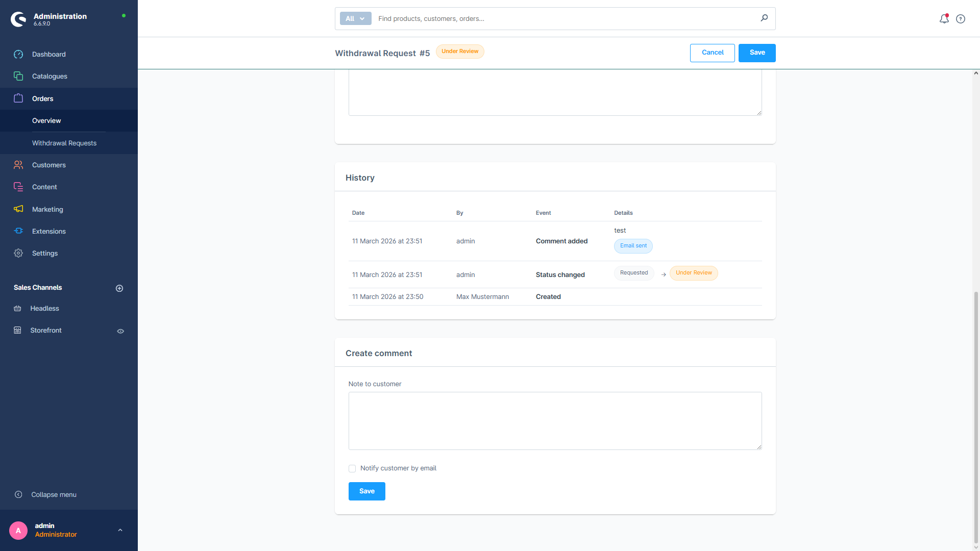Toggle Storefront eye visibility icon
Screen dimensions: 980x551
coord(120,331)
